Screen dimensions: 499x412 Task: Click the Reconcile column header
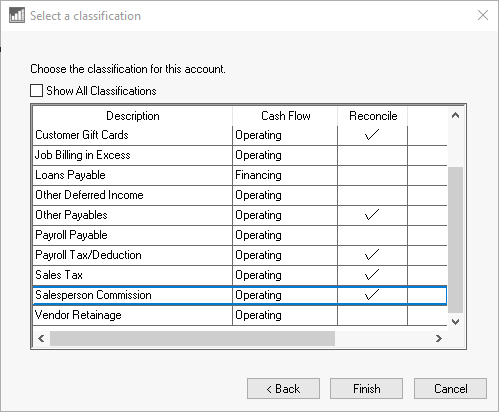(373, 116)
